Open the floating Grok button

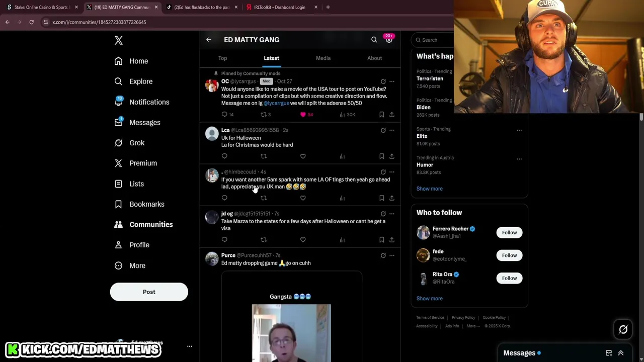(x=623, y=329)
